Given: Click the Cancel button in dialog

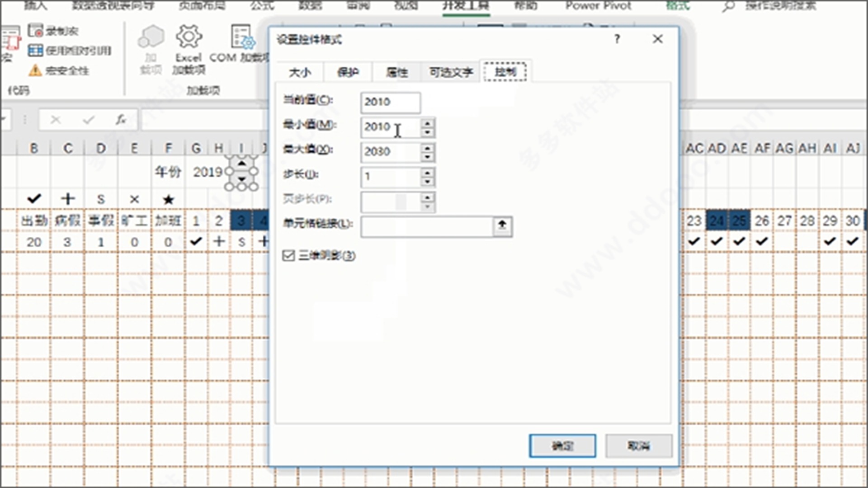Looking at the screenshot, I should click(x=638, y=446).
